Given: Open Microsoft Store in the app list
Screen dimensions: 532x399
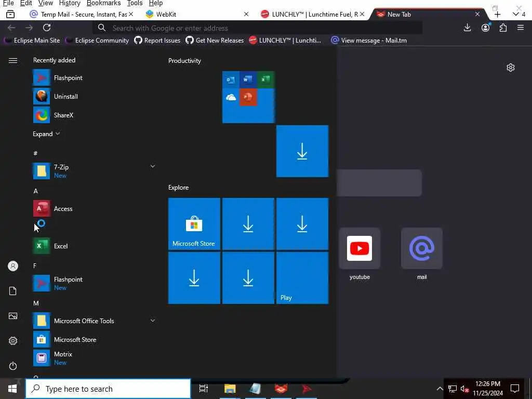Looking at the screenshot, I should pyautogui.click(x=94, y=340).
